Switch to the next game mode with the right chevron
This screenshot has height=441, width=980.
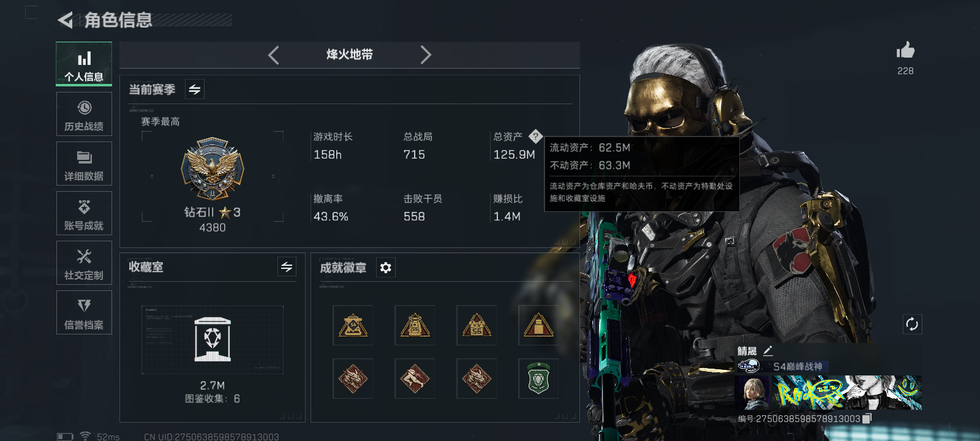pos(426,55)
